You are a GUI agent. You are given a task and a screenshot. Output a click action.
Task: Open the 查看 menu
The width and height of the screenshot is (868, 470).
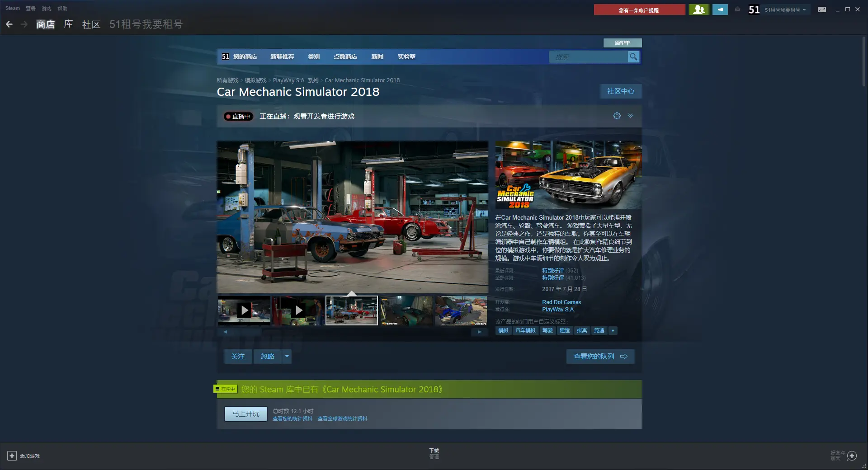31,8
